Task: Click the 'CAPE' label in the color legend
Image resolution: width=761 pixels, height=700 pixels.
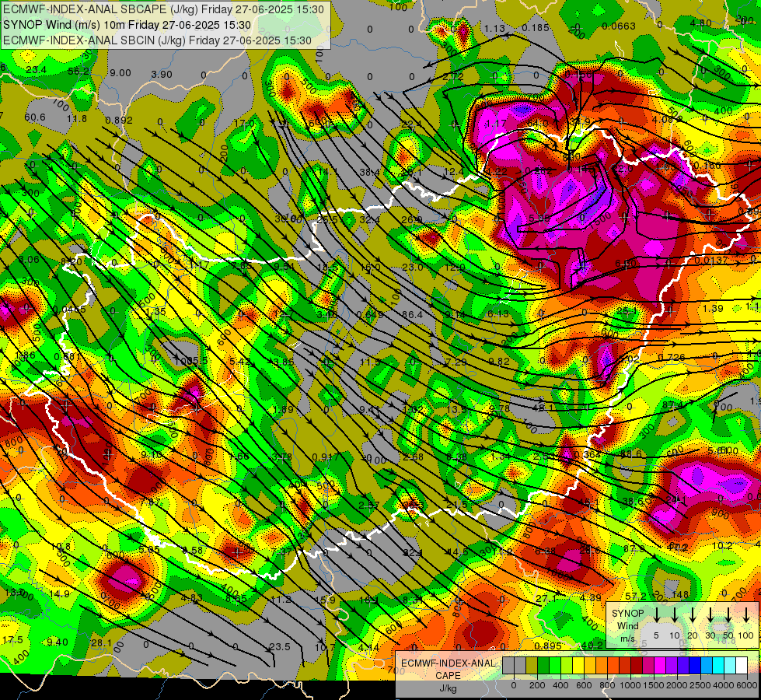Action: coord(448,676)
